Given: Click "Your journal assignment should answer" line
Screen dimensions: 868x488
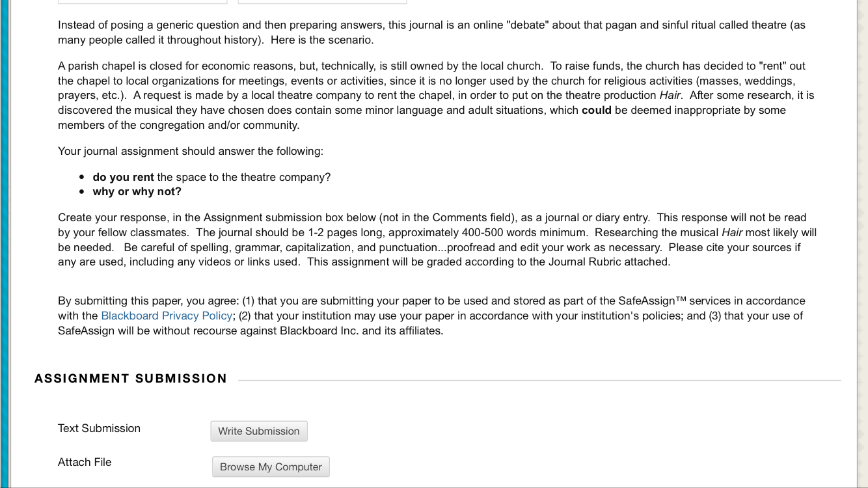Looking at the screenshot, I should click(190, 151).
